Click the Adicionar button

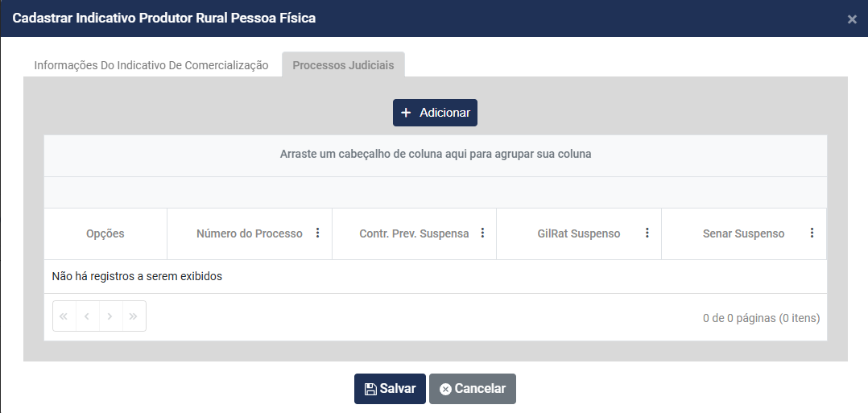pyautogui.click(x=435, y=113)
